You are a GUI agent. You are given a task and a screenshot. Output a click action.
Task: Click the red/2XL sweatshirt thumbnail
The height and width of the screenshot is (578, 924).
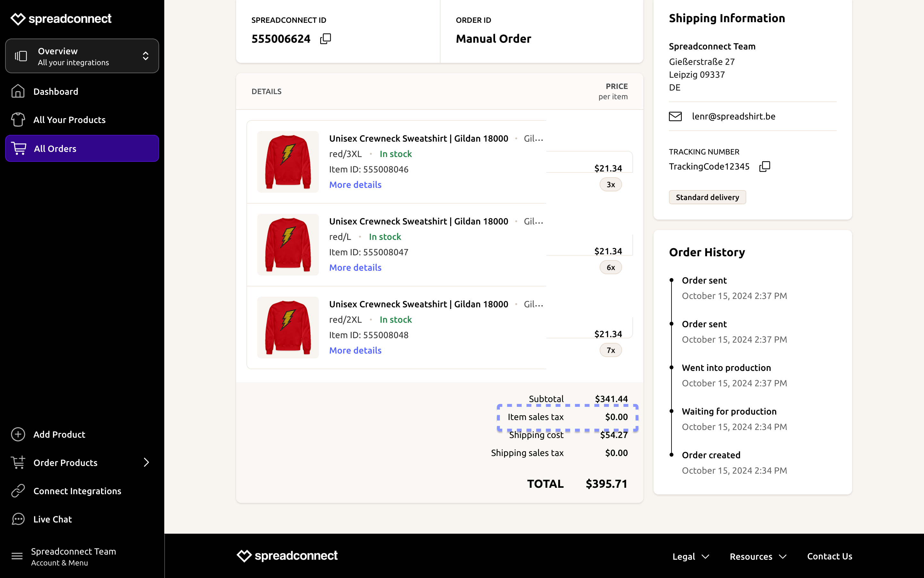[x=288, y=327]
